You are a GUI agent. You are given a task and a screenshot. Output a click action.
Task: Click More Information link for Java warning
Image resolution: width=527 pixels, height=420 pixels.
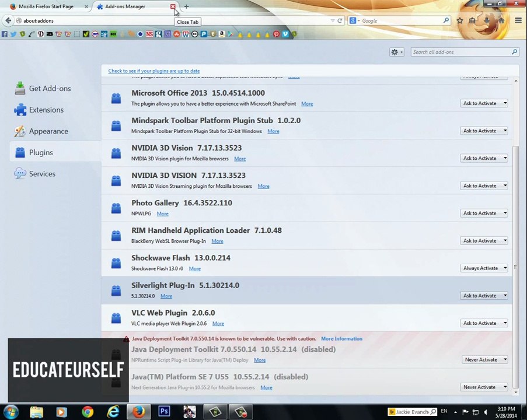click(341, 339)
